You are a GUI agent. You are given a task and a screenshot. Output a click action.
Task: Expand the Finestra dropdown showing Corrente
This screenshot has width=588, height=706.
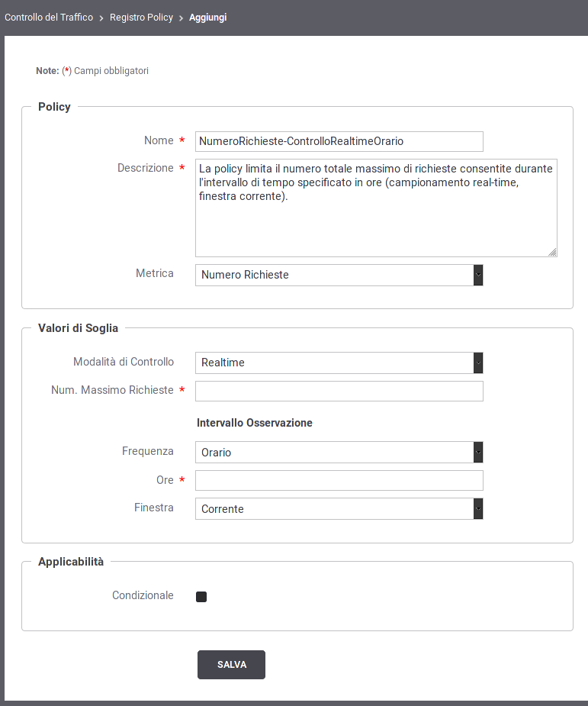pyautogui.click(x=339, y=509)
